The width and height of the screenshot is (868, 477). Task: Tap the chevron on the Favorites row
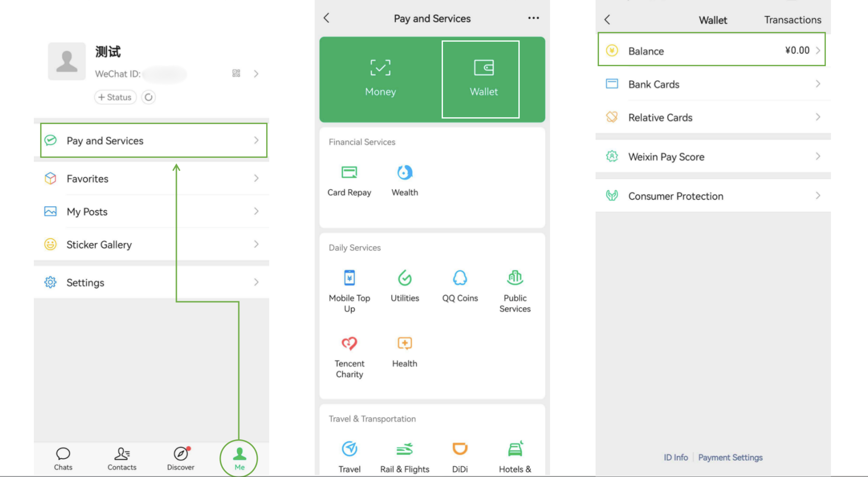point(256,178)
